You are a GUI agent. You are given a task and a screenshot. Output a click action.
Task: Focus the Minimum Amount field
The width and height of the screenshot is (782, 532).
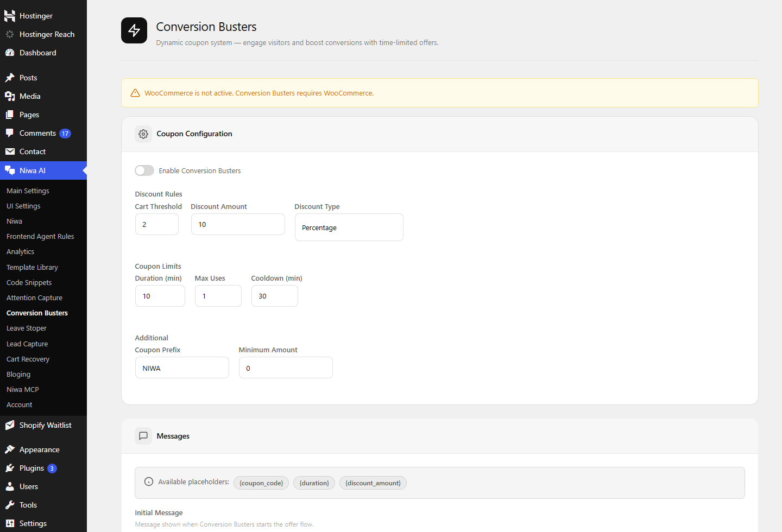(x=286, y=368)
